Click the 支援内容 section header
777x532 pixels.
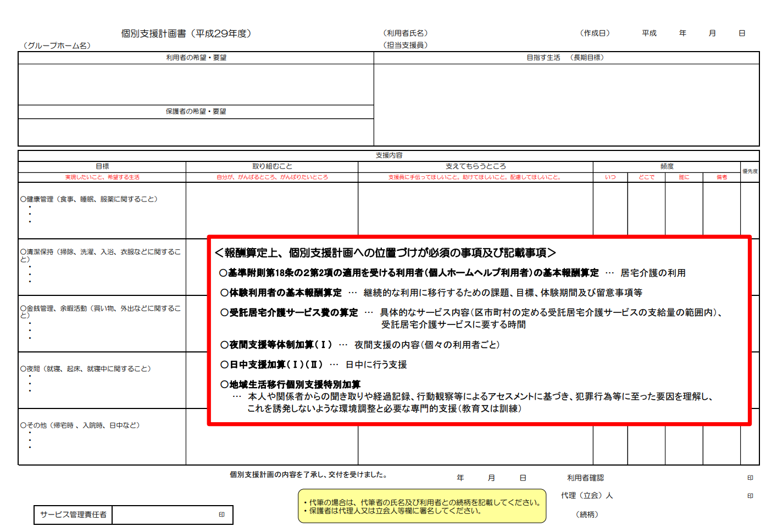(x=388, y=156)
